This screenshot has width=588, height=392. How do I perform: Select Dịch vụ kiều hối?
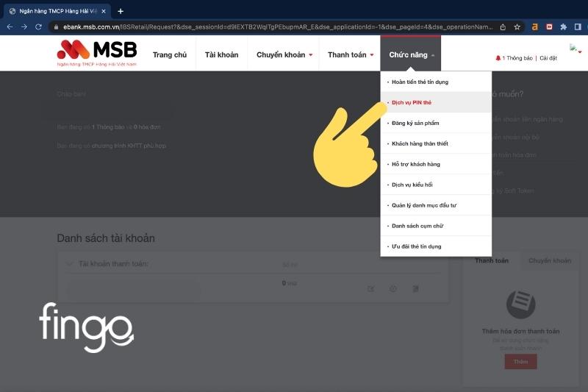pos(436,185)
